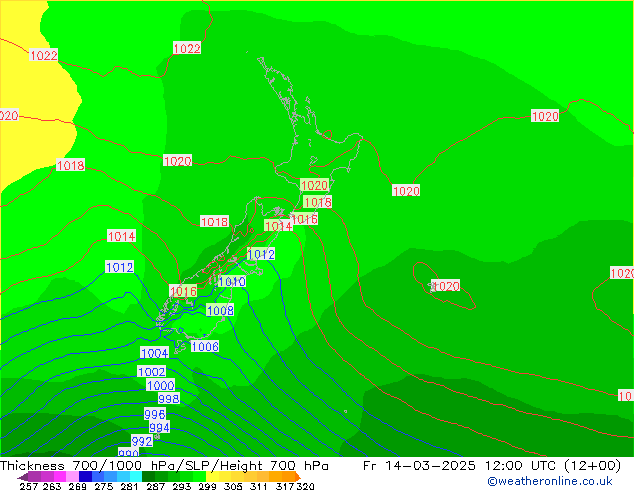The height and width of the screenshot is (490, 634).
Task: Select the cyan legend swatch
Action: coord(136,477)
